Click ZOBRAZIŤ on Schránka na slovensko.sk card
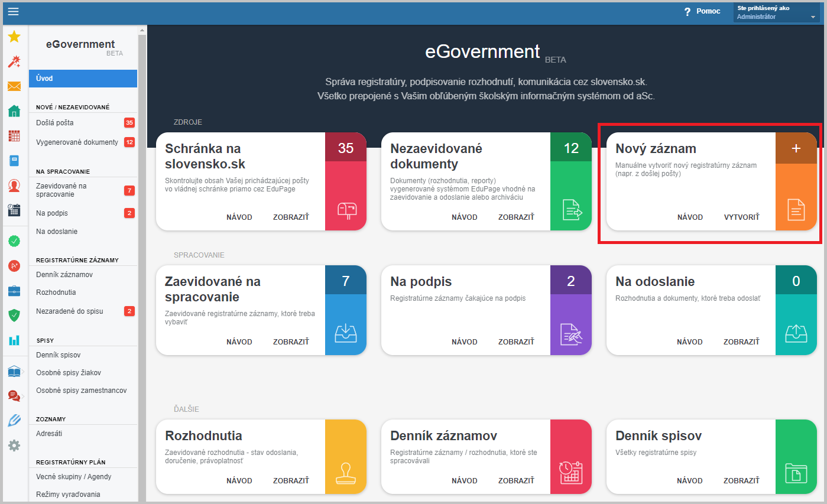The height and width of the screenshot is (504, 827). point(291,217)
